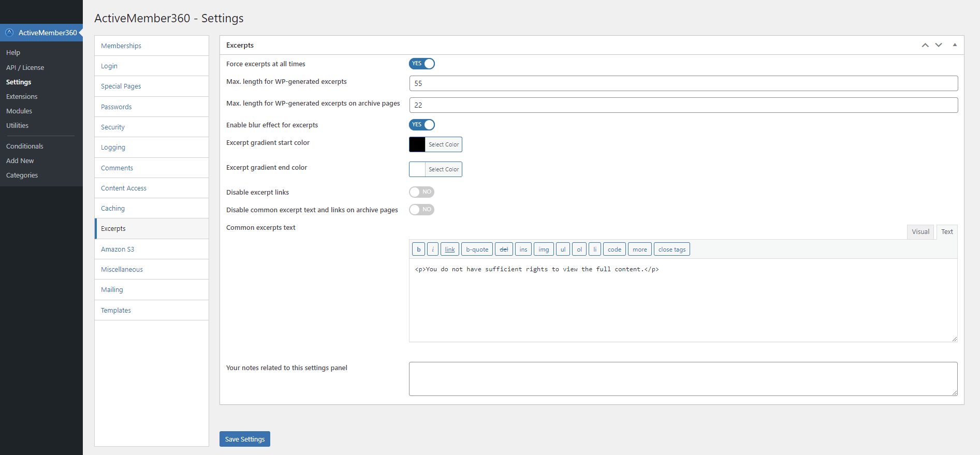Move Excerpts panel down with arrow
980x455 pixels.
pyautogui.click(x=939, y=45)
